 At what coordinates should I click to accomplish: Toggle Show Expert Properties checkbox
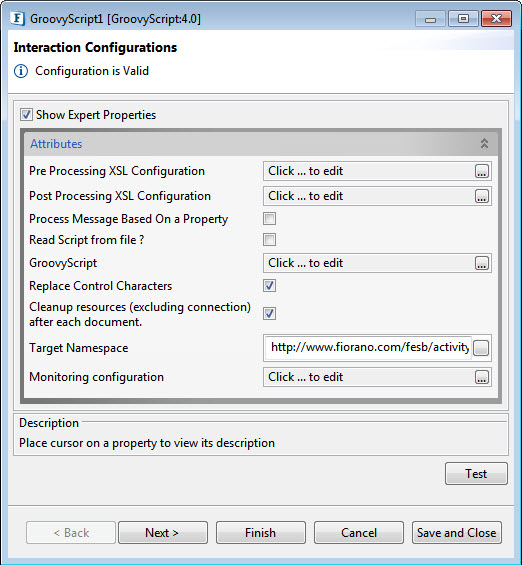(26, 115)
